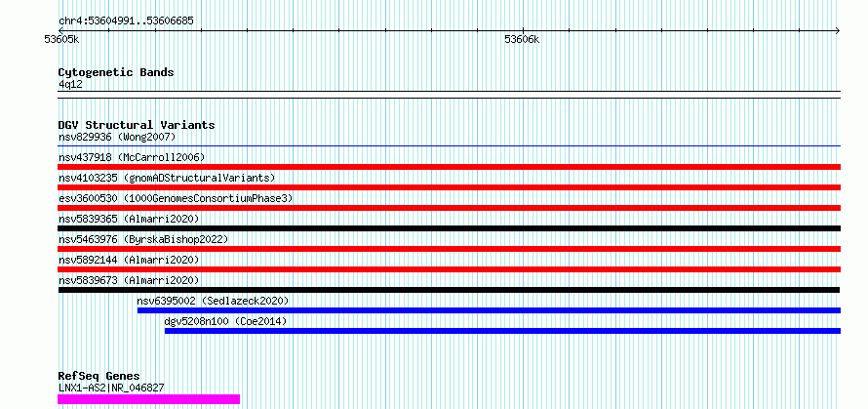Click the nsv6395002 (Sedlazeck2020) label
The image size is (868, 409).
pos(214,301)
